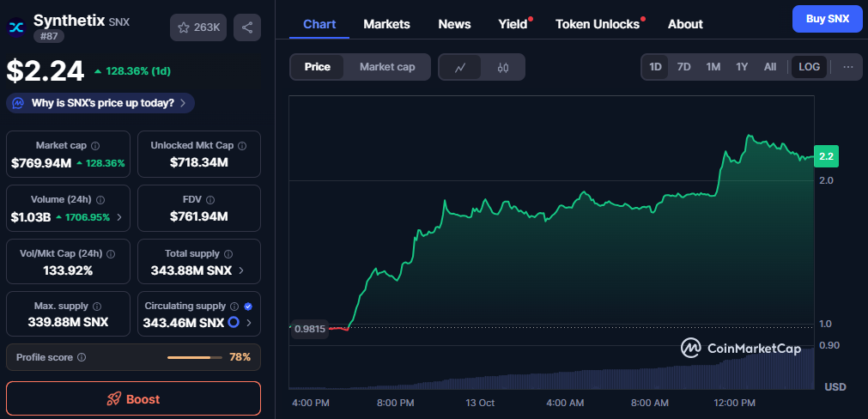
Task: Switch chart to Market cap view
Action: click(x=386, y=67)
